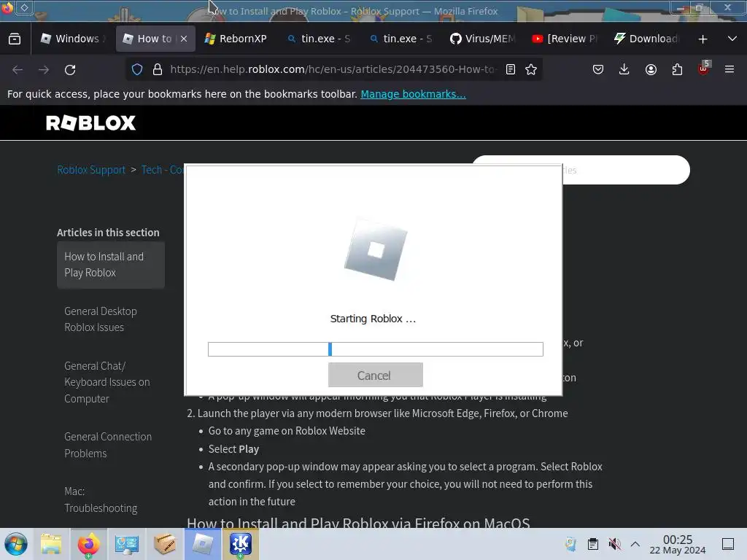The image size is (747, 560).
Task: Open file manager from taskbar
Action: click(51, 544)
